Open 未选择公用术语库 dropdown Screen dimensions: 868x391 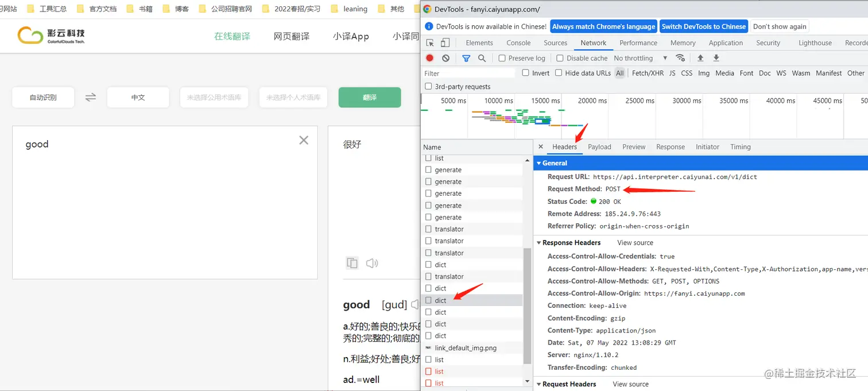coord(214,98)
